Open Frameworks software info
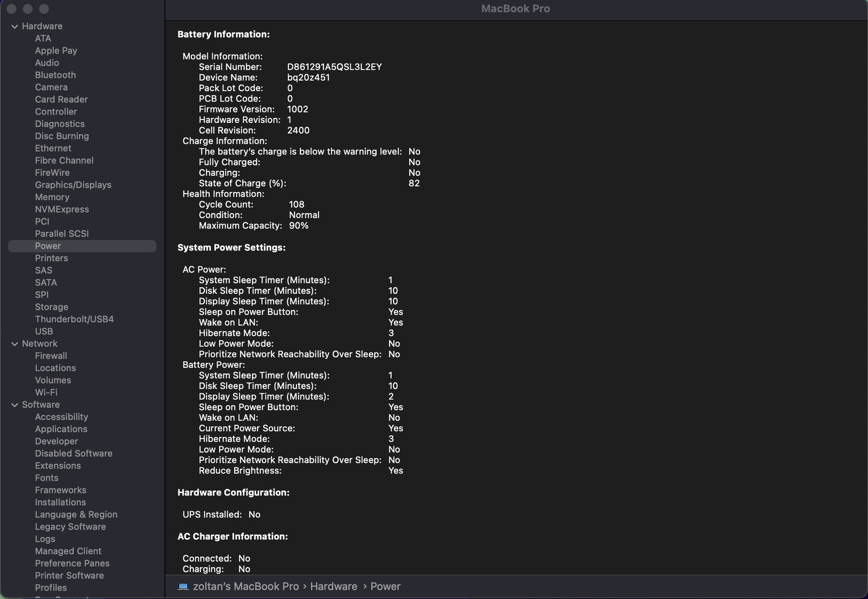The width and height of the screenshot is (868, 599). [x=60, y=490]
